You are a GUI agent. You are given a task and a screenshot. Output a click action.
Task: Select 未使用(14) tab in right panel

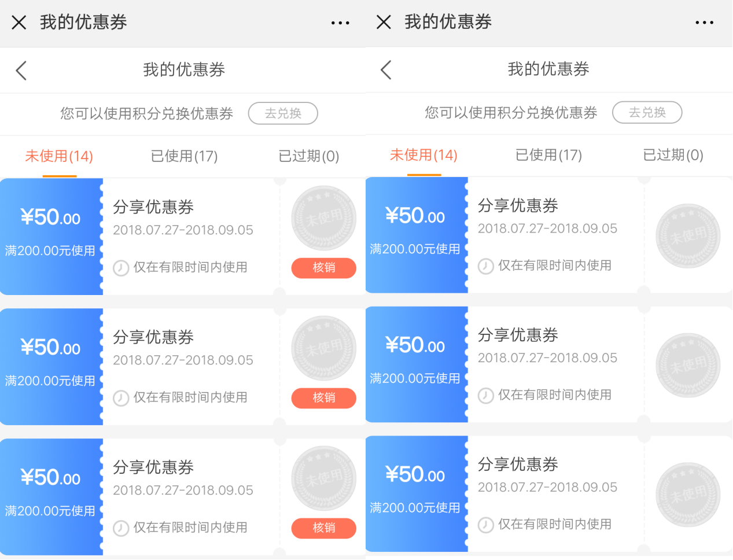423,155
